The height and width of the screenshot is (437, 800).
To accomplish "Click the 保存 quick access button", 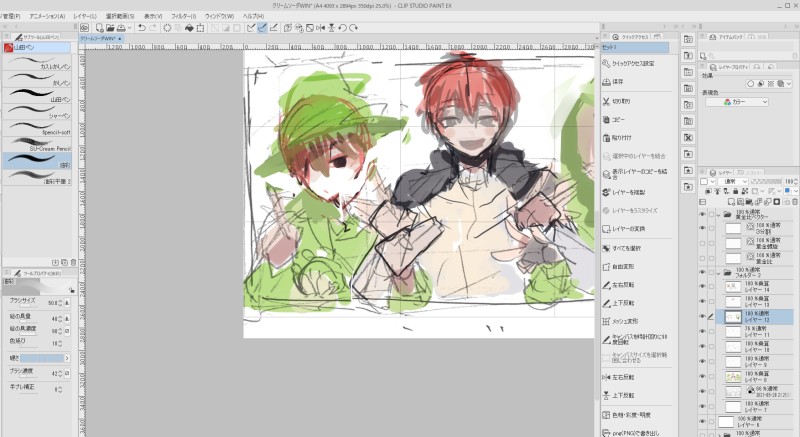I will pyautogui.click(x=613, y=82).
